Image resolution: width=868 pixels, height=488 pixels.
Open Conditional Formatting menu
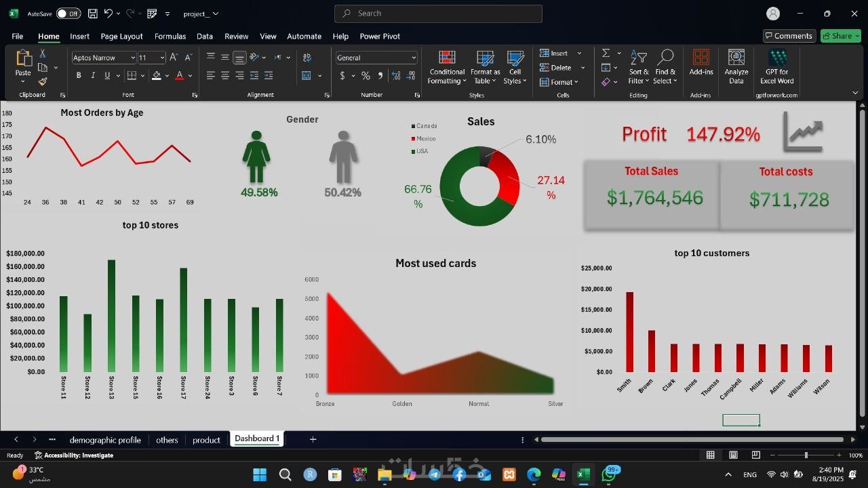[x=447, y=68]
